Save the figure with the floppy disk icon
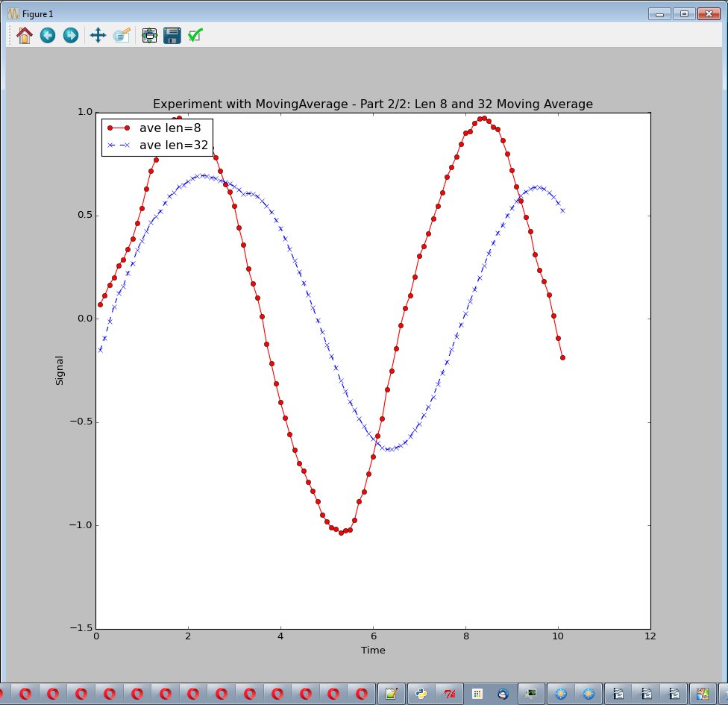728x705 pixels. [x=172, y=35]
